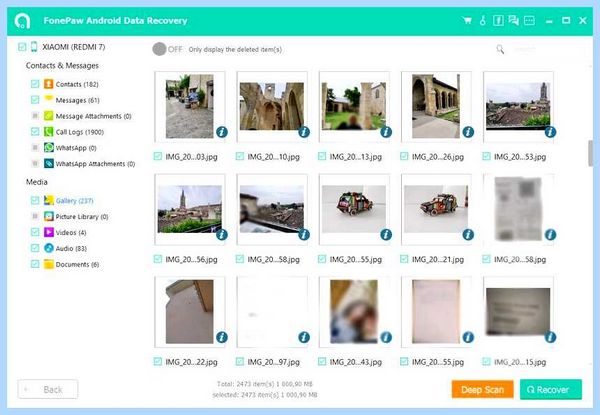The image size is (600, 415).
Task: Uncheck the IMG_20...03.jpg checkbox
Action: [x=158, y=156]
